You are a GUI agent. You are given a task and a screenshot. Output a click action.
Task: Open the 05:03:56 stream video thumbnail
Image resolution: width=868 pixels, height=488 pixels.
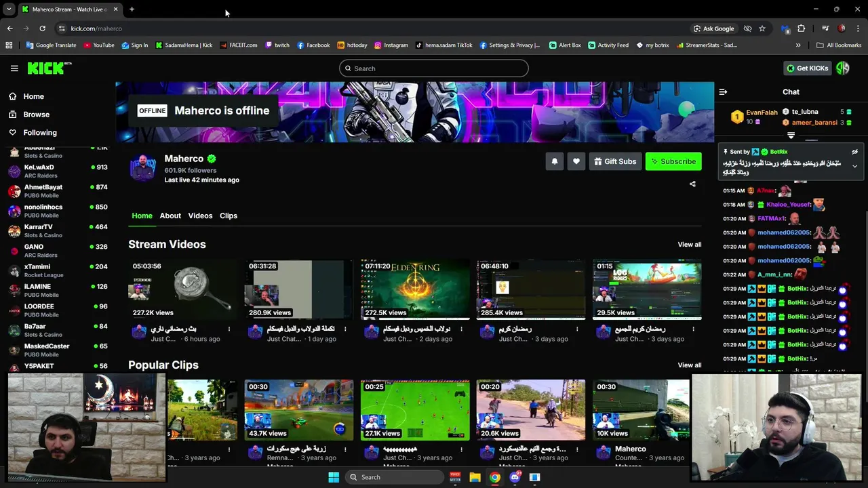click(182, 289)
